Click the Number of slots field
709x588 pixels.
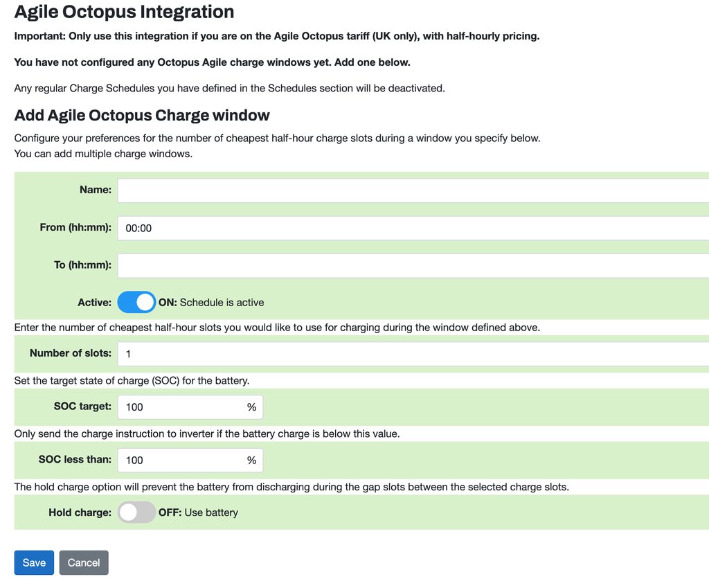tap(413, 354)
